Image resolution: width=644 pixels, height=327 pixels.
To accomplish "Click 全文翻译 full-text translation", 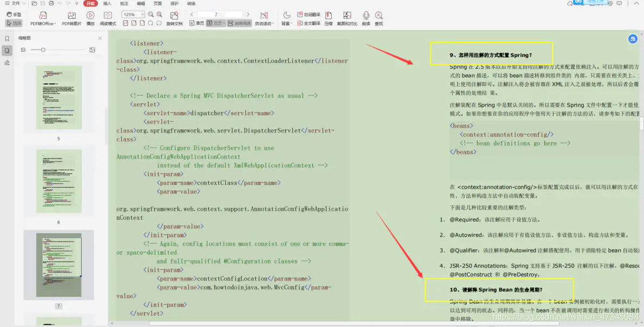I will 308,23.
